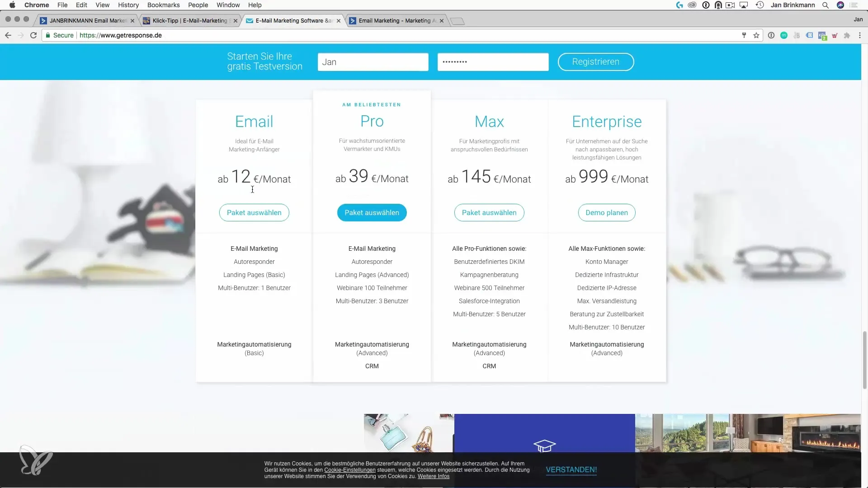The width and height of the screenshot is (868, 488).
Task: Open Time Machine menu bar icon
Action: 760,5
